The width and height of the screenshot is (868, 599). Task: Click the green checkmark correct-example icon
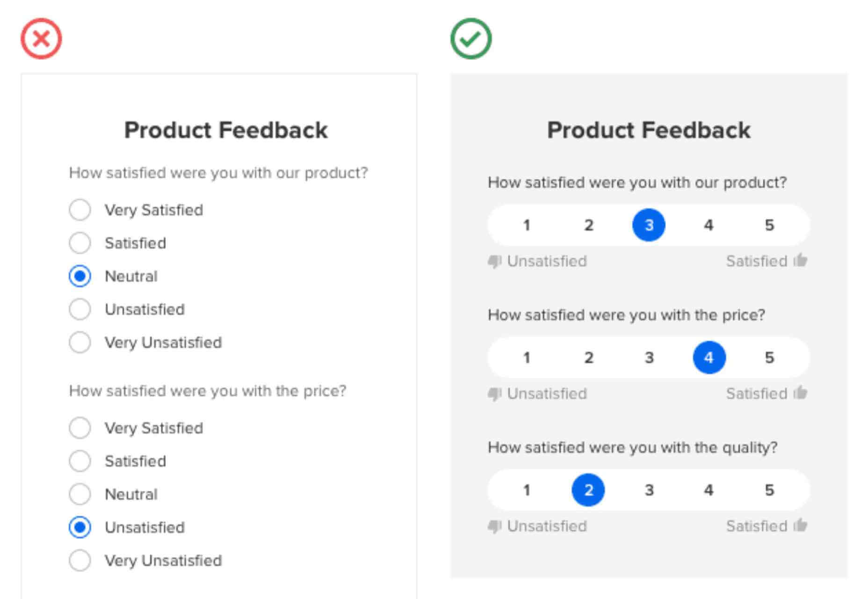pyautogui.click(x=470, y=38)
